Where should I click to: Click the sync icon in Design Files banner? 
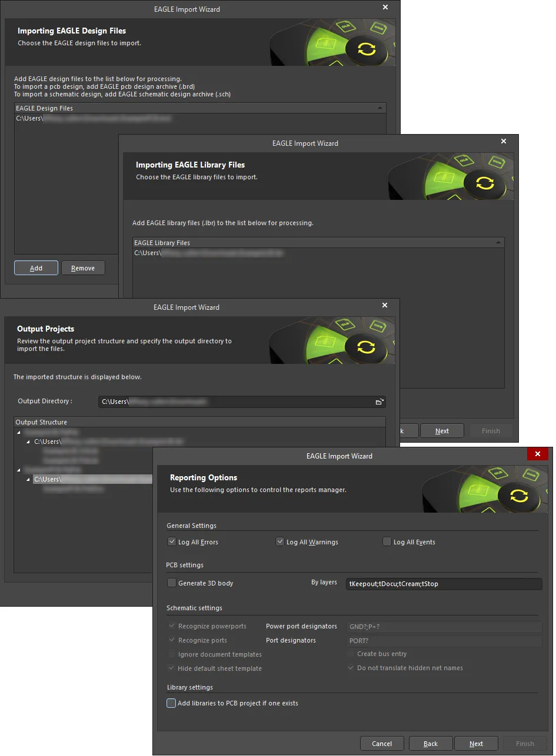366,49
